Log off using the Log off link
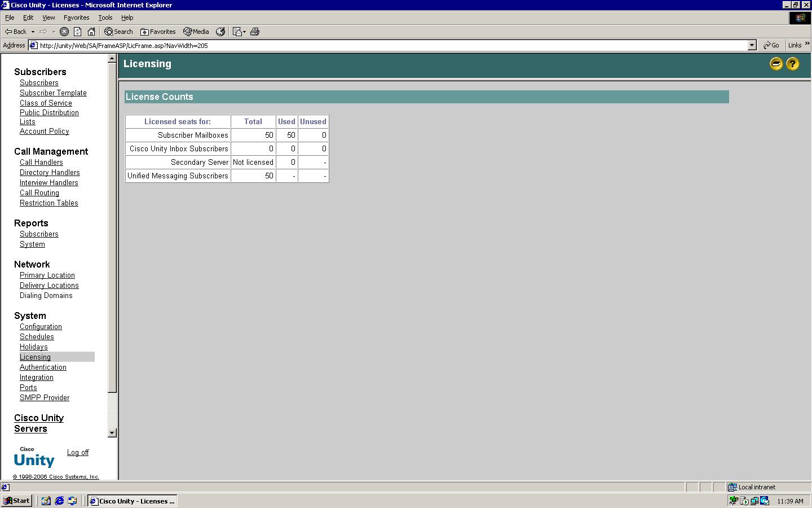 click(78, 452)
